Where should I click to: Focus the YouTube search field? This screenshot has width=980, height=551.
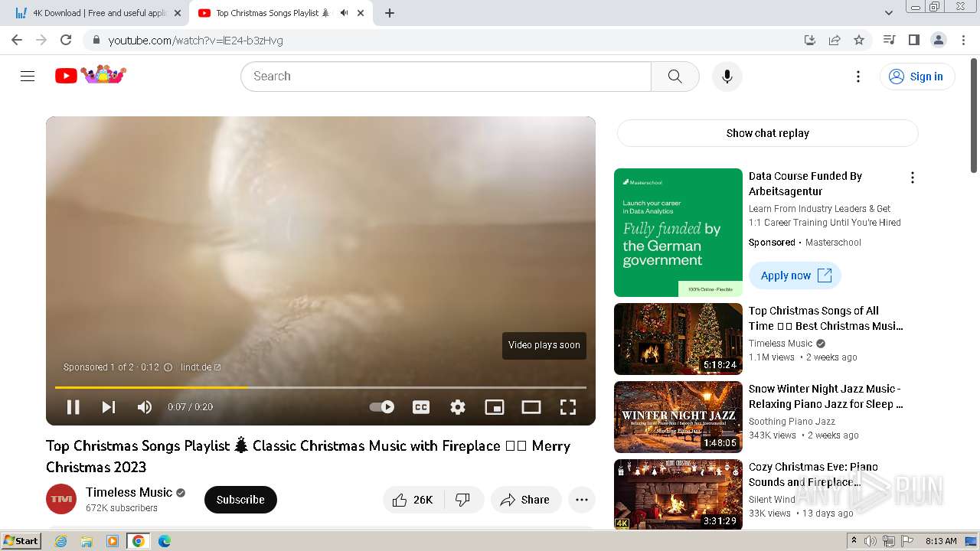point(446,76)
